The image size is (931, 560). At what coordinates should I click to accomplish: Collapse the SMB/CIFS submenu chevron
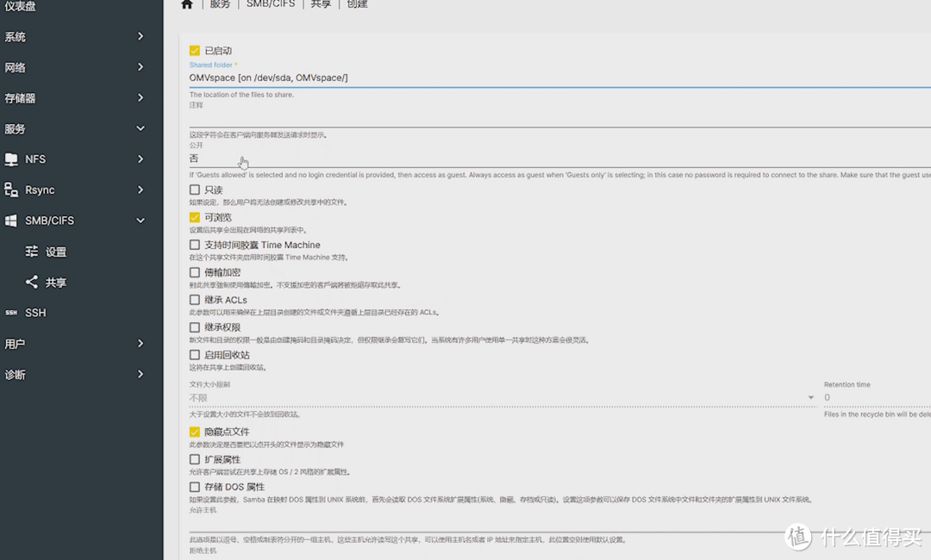coord(141,221)
